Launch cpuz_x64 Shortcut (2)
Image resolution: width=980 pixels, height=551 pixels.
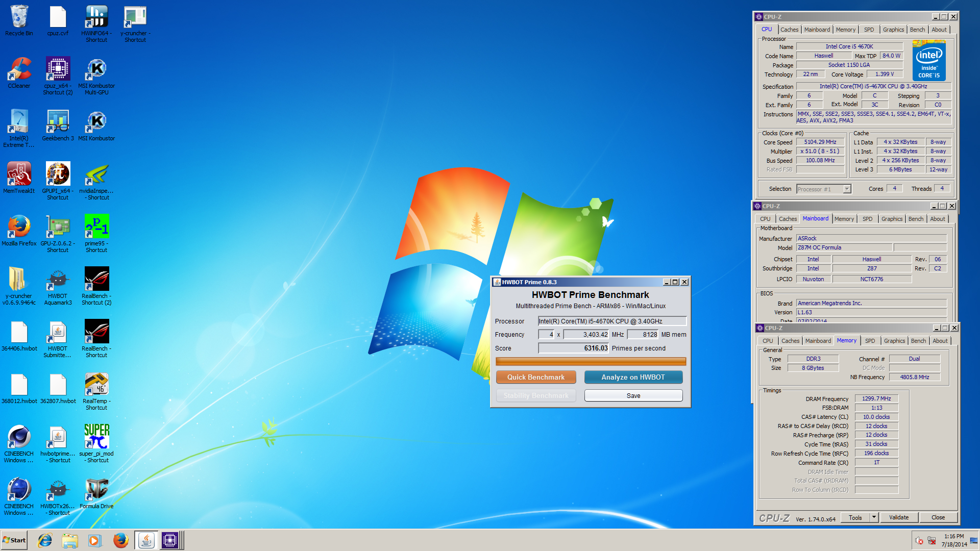58,76
